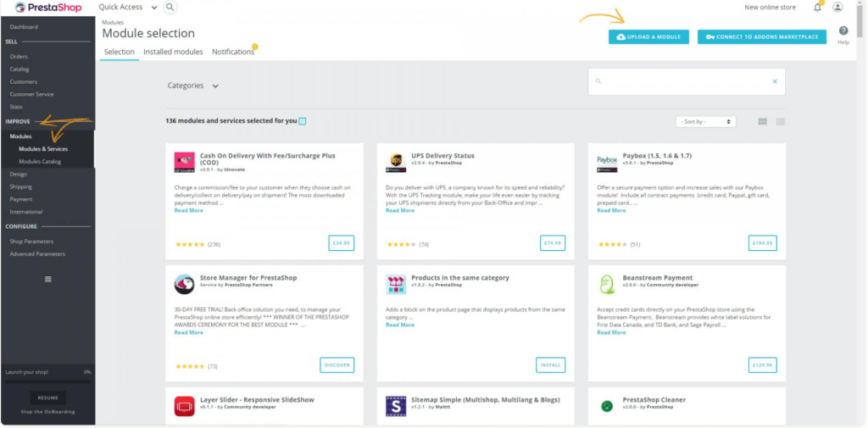Screen dimensions: 868x428
Task: Click the info icon beside 136 modules
Action: tap(303, 120)
